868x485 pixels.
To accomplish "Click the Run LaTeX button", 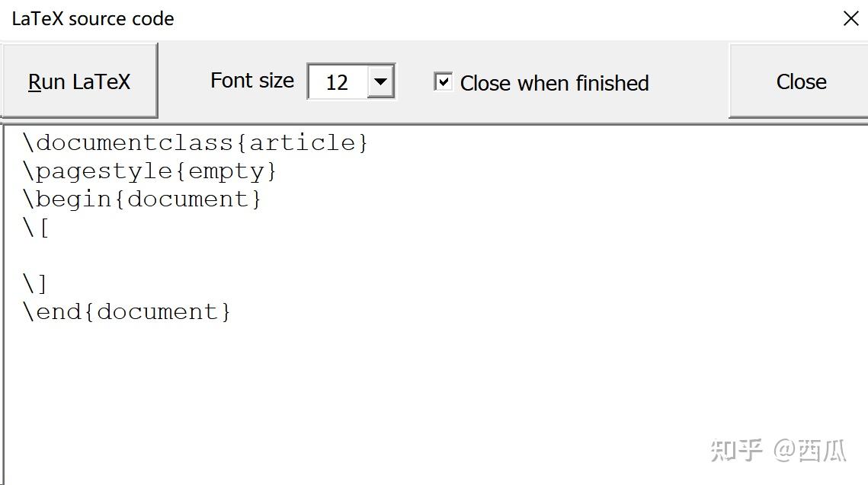I will pos(79,81).
